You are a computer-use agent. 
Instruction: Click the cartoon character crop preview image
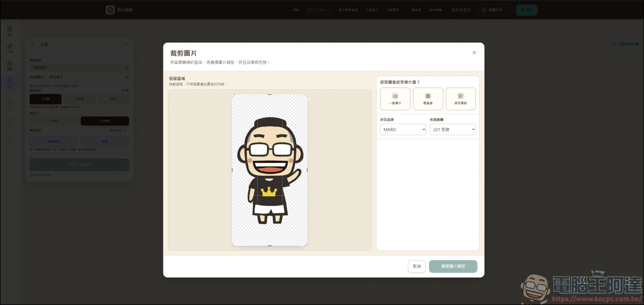[x=269, y=170]
